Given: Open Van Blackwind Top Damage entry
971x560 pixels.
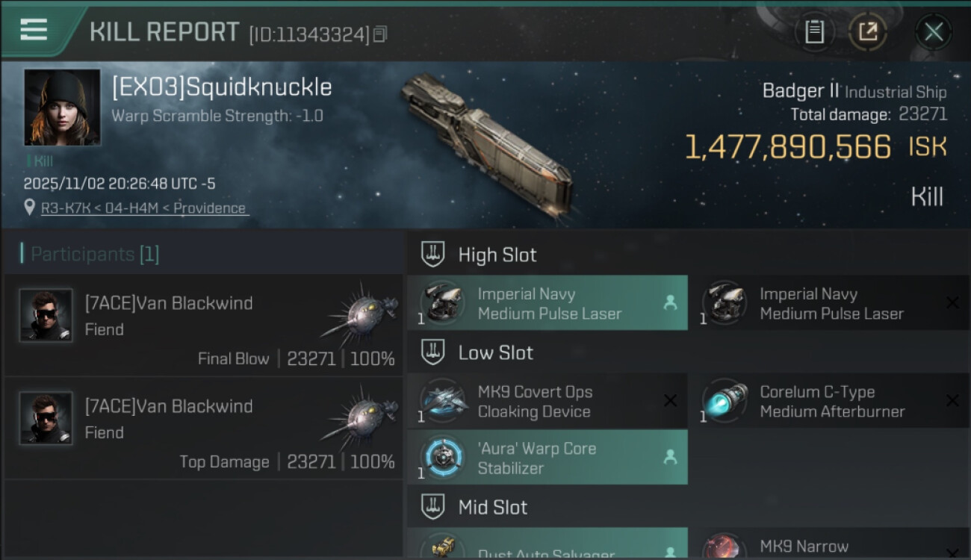Looking at the screenshot, I should coord(203,428).
